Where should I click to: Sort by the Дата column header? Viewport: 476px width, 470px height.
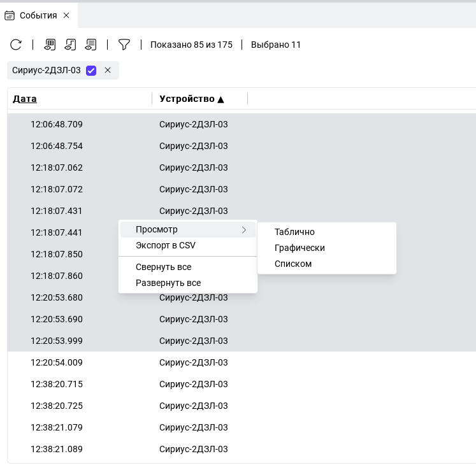click(25, 99)
